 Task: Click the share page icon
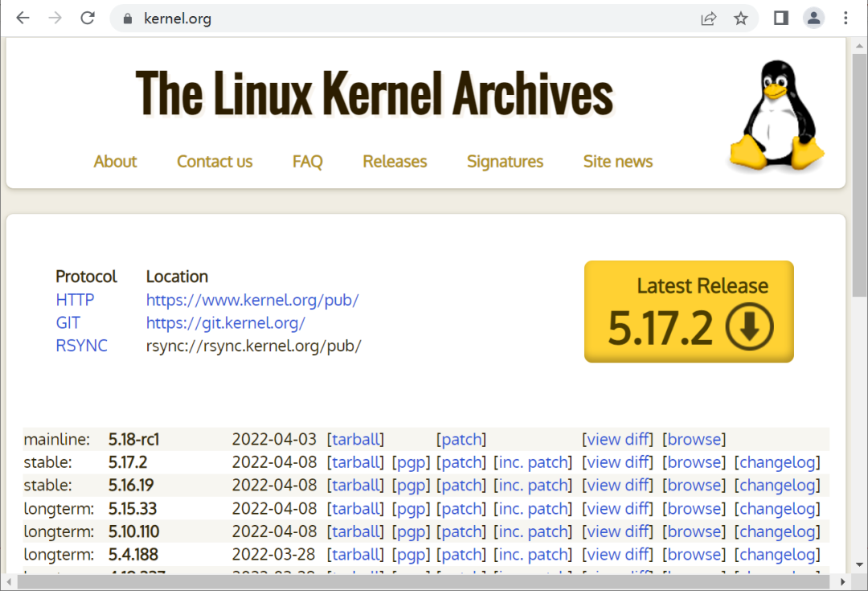coord(708,18)
